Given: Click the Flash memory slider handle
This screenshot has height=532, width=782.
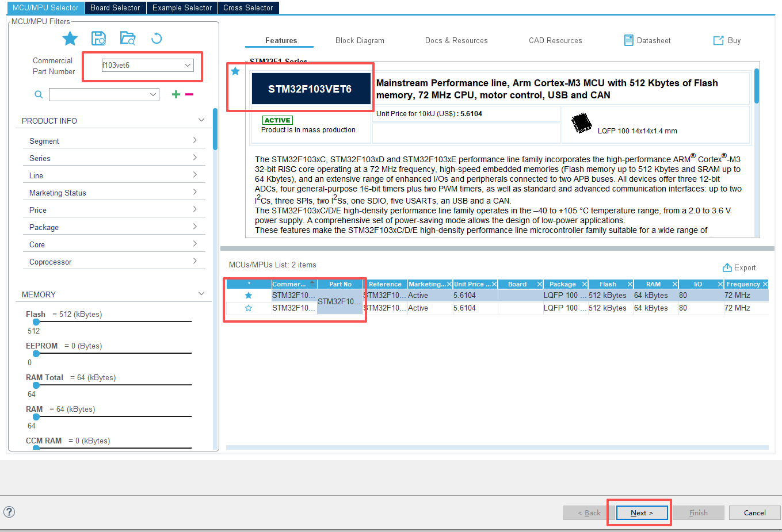Looking at the screenshot, I should [36, 322].
